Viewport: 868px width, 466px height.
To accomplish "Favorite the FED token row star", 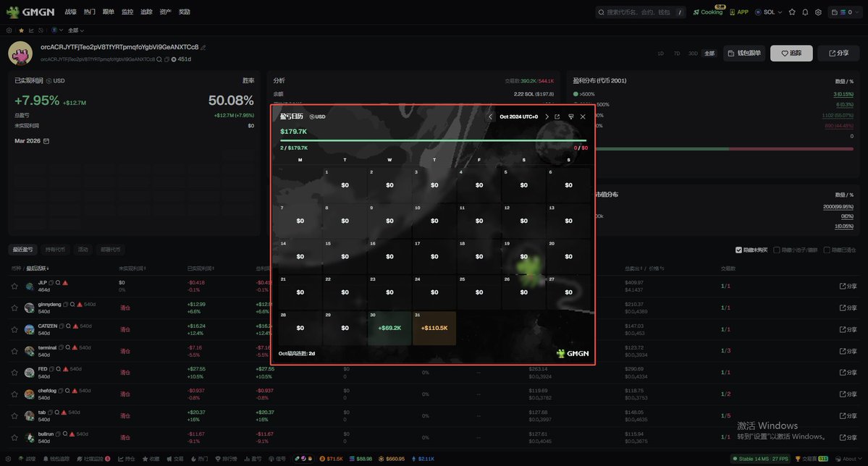I will click(x=14, y=373).
